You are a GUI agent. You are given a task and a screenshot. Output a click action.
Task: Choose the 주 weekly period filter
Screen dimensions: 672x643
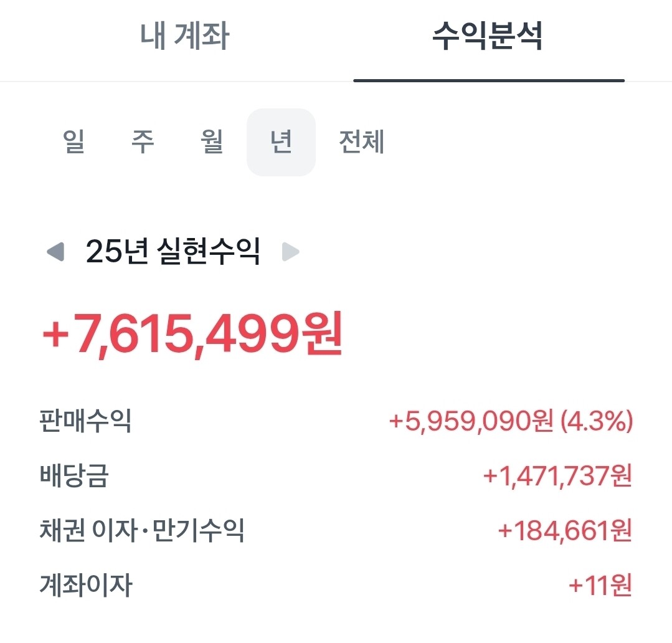[x=143, y=141]
